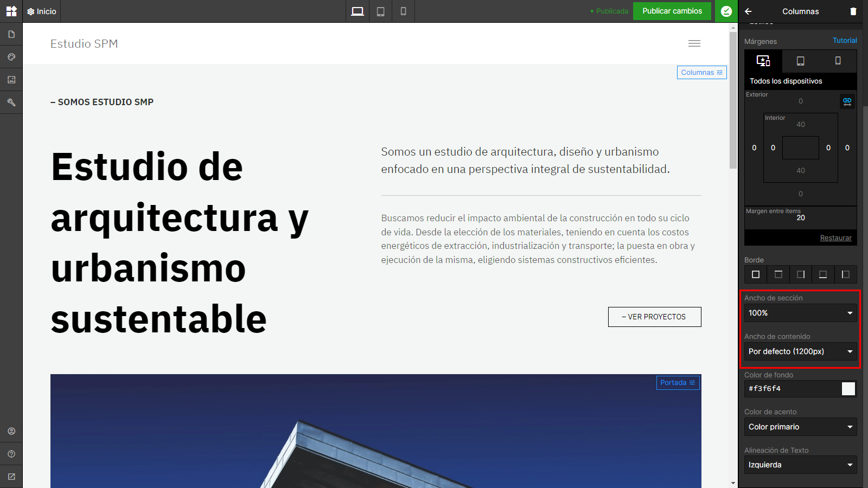Viewport: 868px width, 488px height.
Task: Click the Margen entre items value field
Action: (801, 218)
